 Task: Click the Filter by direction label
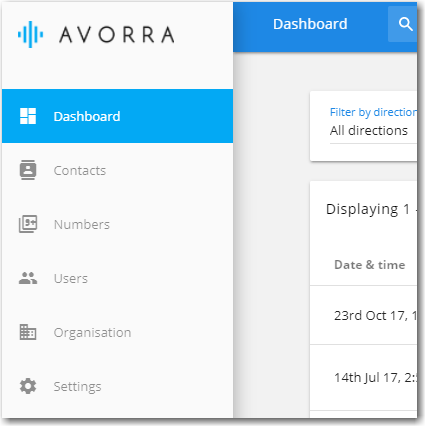(x=373, y=112)
